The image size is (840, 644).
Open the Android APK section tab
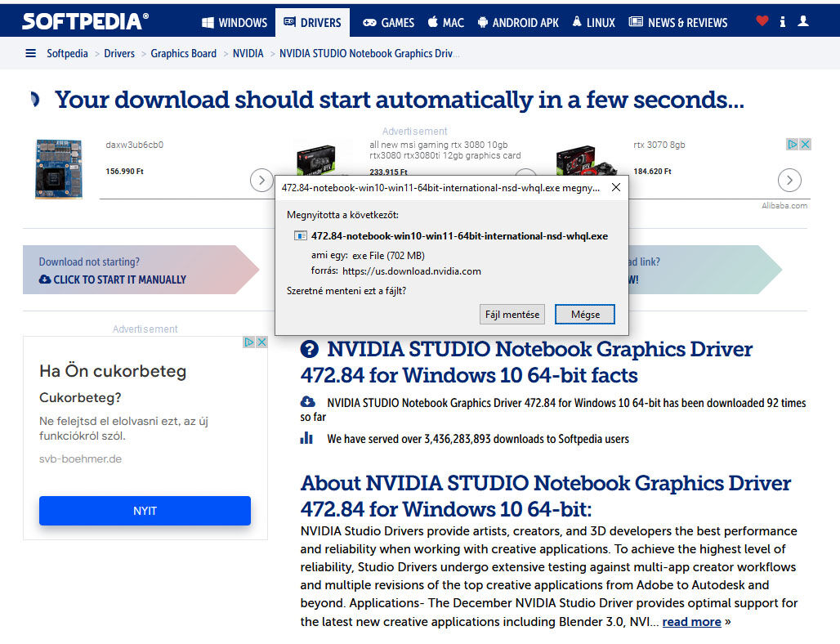[518, 23]
